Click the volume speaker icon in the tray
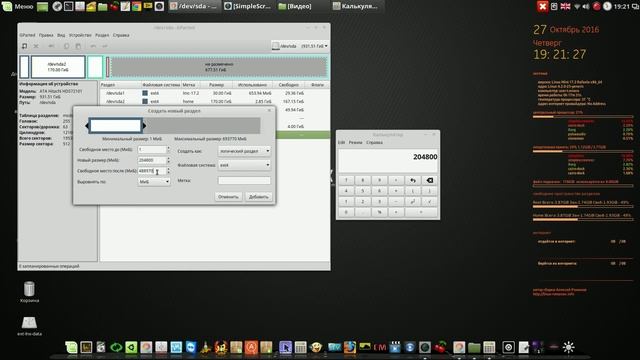 (586, 6)
